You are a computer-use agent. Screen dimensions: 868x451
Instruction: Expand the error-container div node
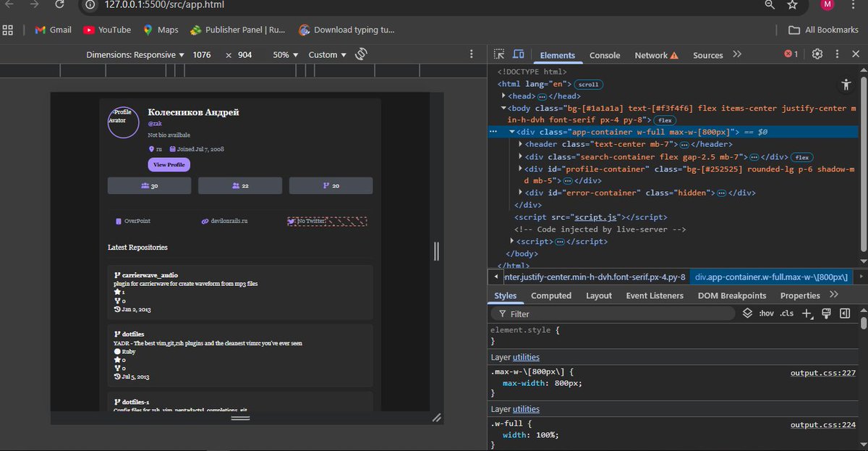[x=521, y=193]
